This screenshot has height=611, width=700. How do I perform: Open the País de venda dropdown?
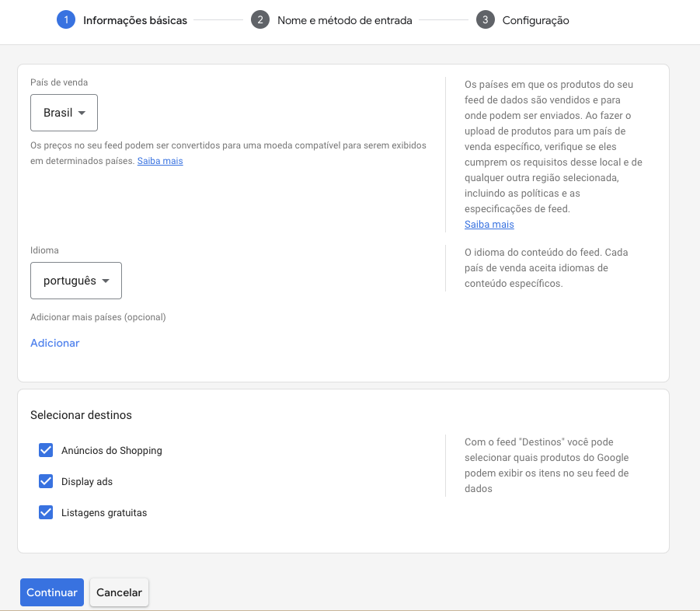point(64,113)
